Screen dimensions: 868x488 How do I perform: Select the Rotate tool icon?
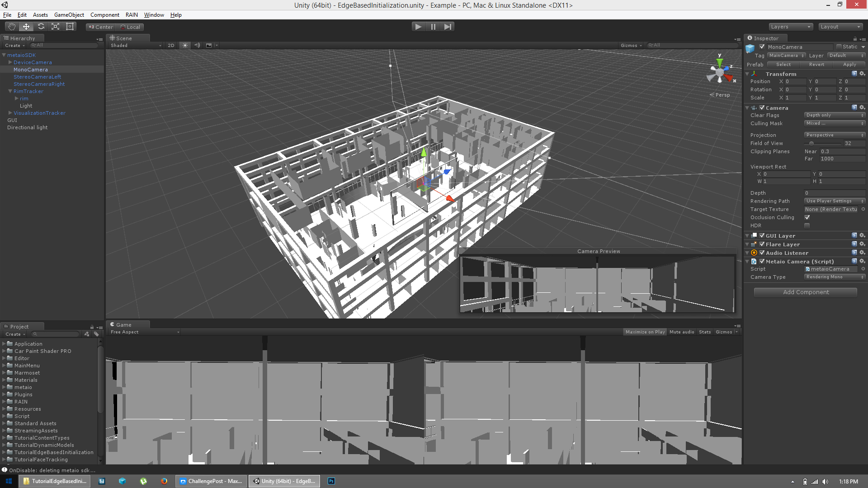click(41, 27)
